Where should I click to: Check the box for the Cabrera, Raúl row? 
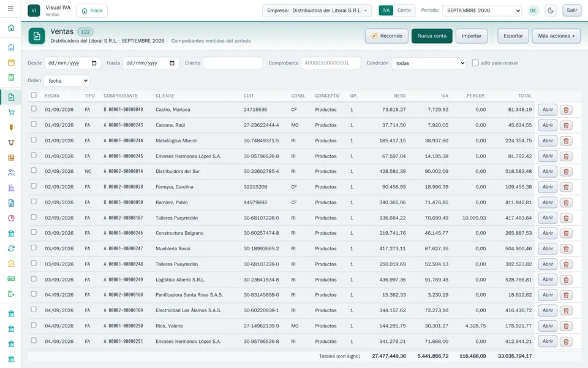[34, 125]
